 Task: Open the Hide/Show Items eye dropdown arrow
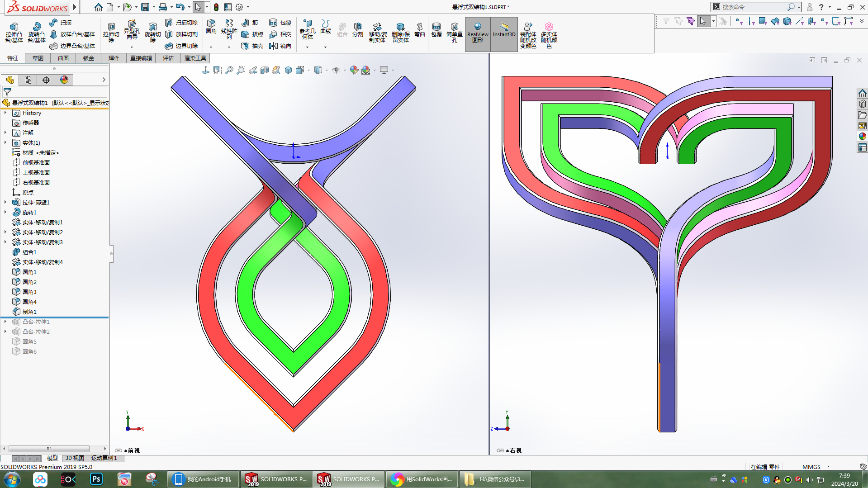point(345,70)
